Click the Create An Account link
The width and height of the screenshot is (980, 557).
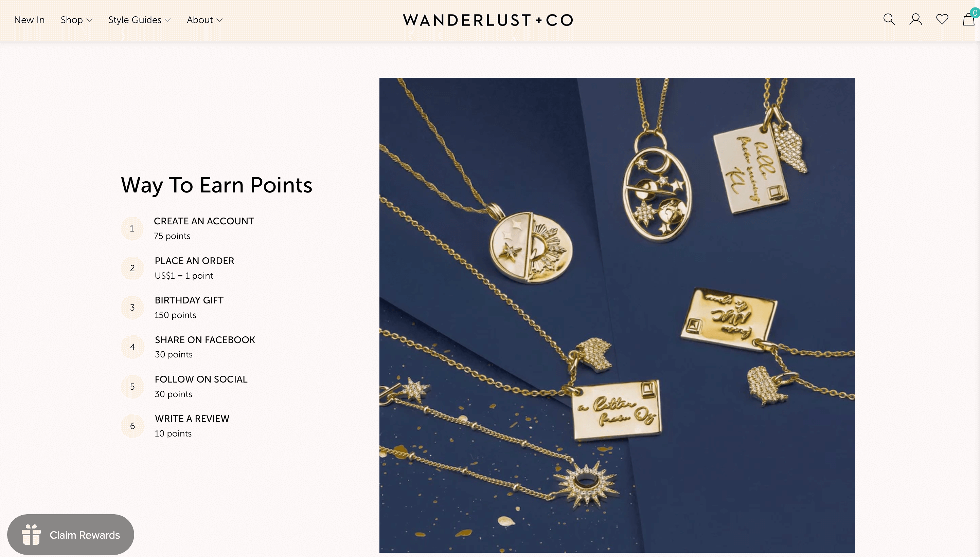[x=204, y=221]
